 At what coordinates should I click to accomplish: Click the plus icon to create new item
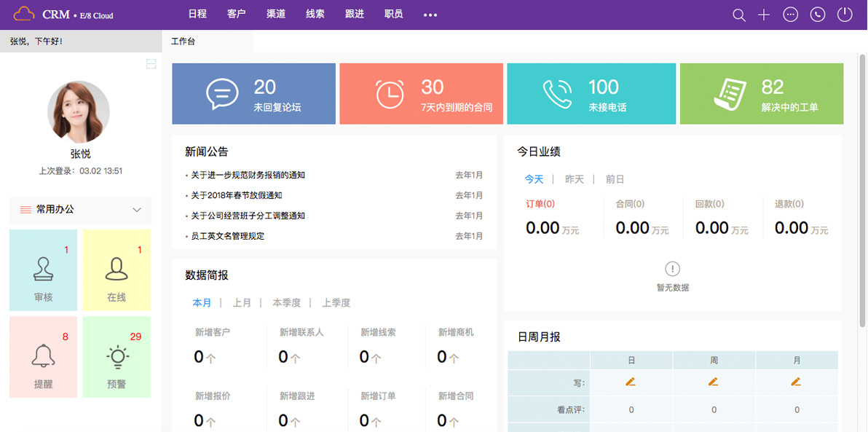pyautogui.click(x=764, y=14)
